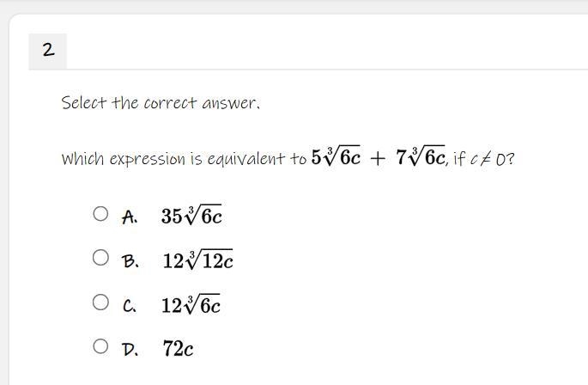Viewport: 588px width, 385px height.
Task: Click the letter label "C."
Action: click(x=130, y=306)
